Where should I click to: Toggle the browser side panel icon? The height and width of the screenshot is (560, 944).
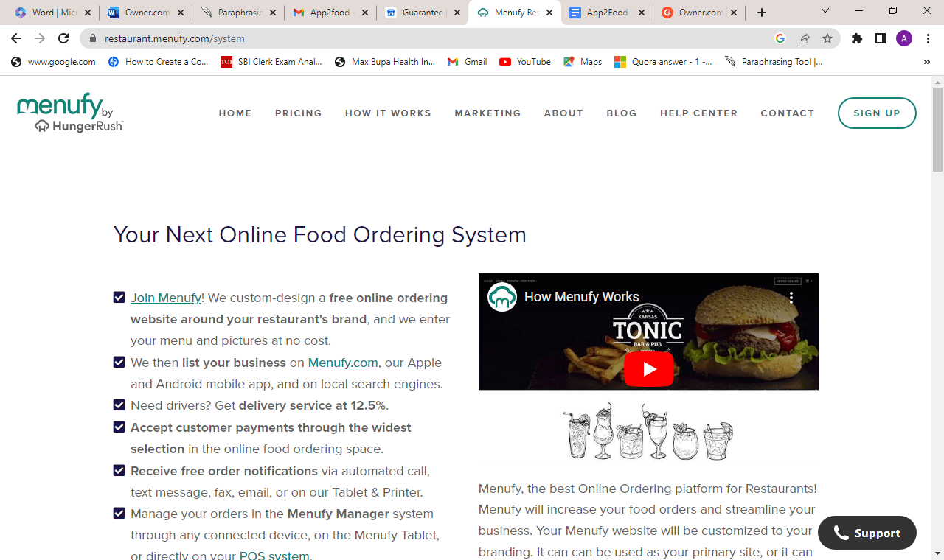[880, 38]
